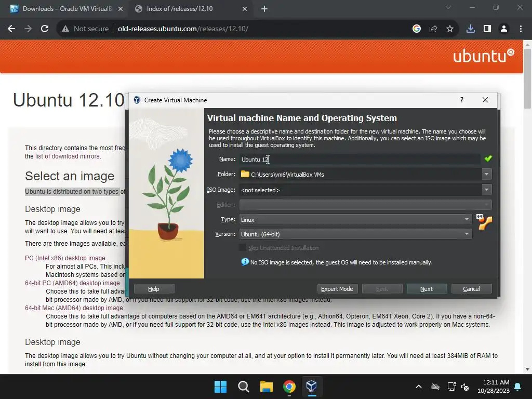Open the Version dropdown showing Ubuntu (64-bit)
Screen dimensions: 532x399
[355, 234]
